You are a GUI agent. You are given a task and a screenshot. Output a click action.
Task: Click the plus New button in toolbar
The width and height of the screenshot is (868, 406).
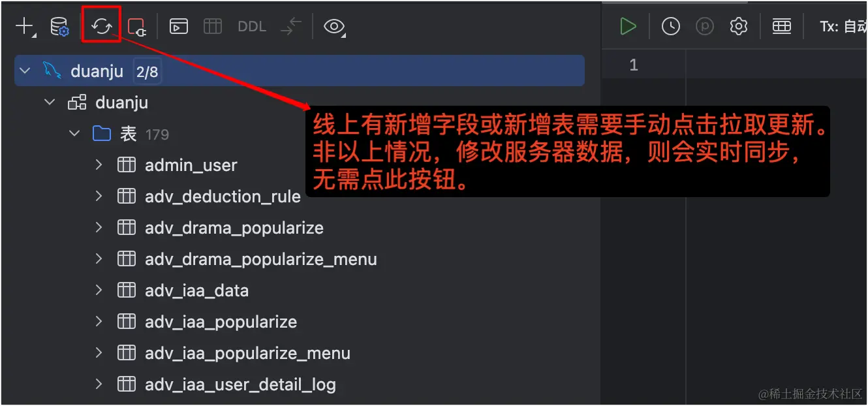click(x=25, y=26)
